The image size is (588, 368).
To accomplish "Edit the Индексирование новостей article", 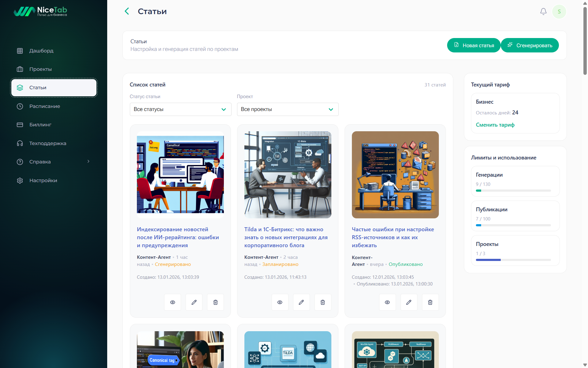I will (x=194, y=302).
